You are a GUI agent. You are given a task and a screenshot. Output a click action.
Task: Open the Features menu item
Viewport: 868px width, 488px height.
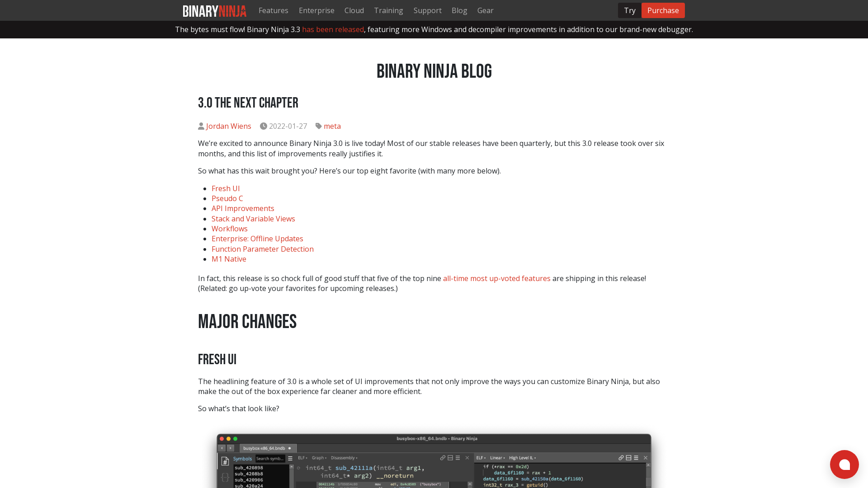pos(274,10)
